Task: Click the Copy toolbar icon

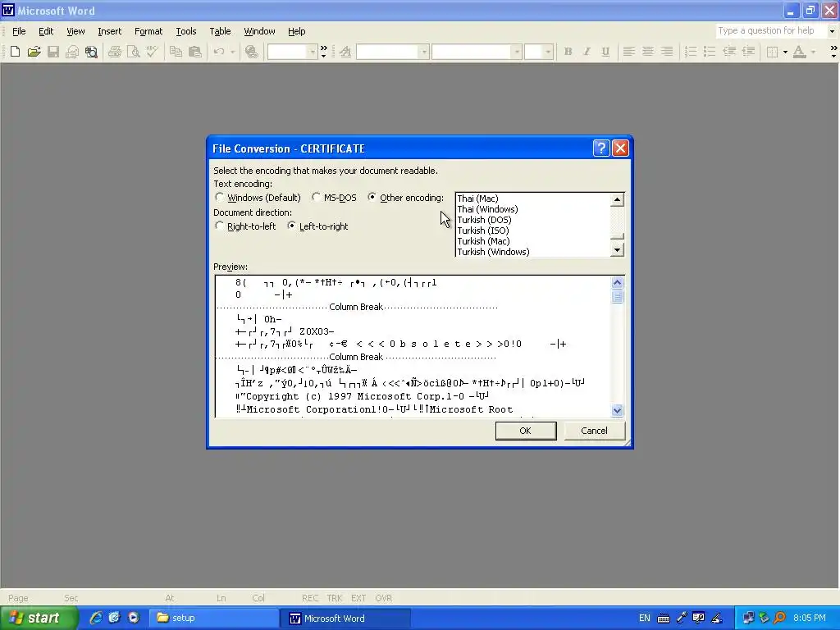Action: tap(176, 52)
